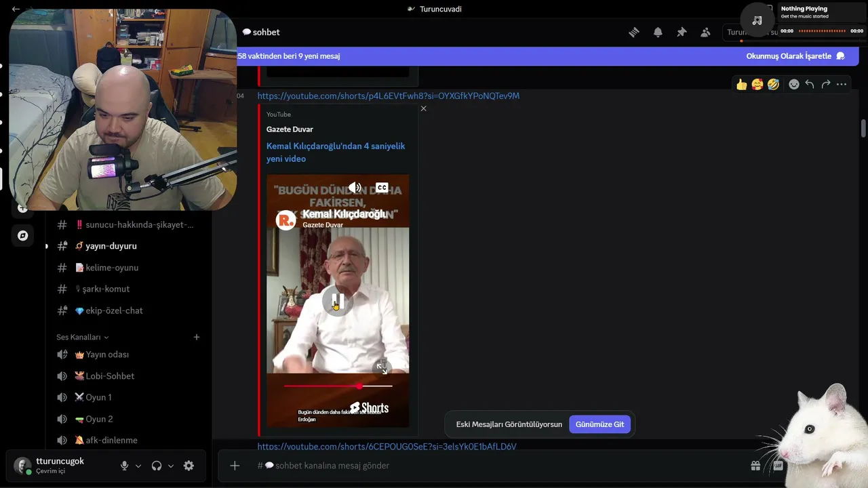Open the attachment plus button
The image size is (868, 488).
[235, 466]
